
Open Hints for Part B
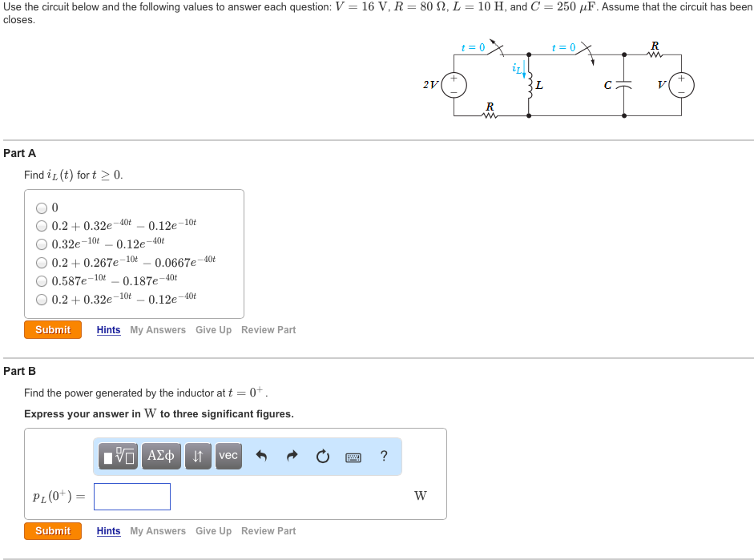pos(109,530)
